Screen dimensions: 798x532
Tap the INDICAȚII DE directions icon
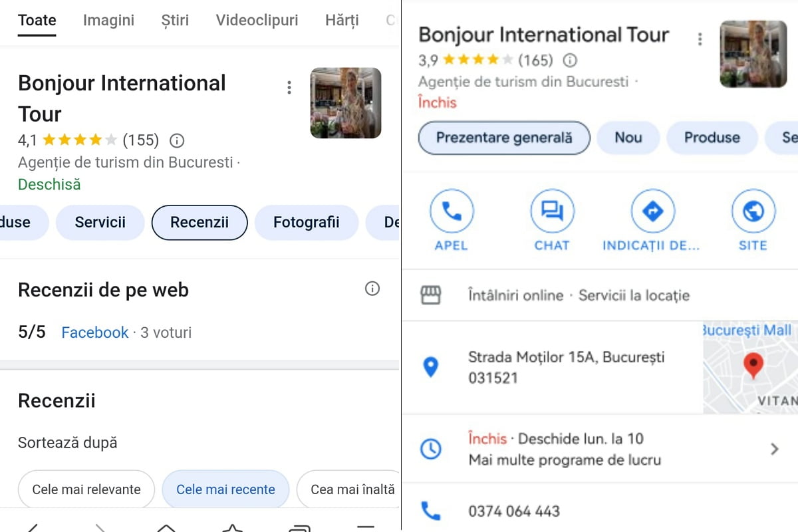[x=652, y=211]
